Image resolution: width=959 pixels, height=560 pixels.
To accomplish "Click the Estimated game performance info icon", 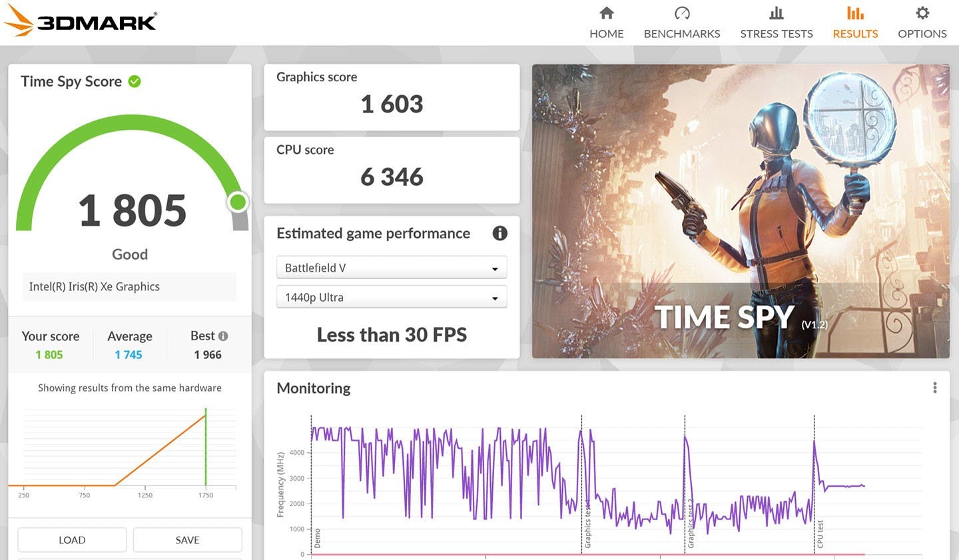I will click(x=499, y=233).
